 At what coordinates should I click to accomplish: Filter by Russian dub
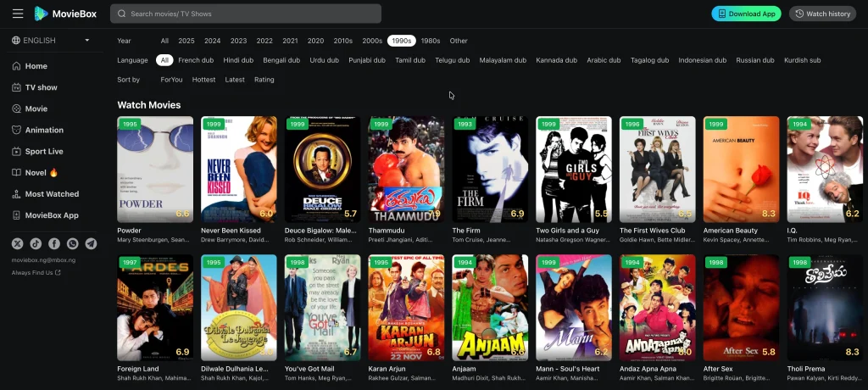point(755,60)
